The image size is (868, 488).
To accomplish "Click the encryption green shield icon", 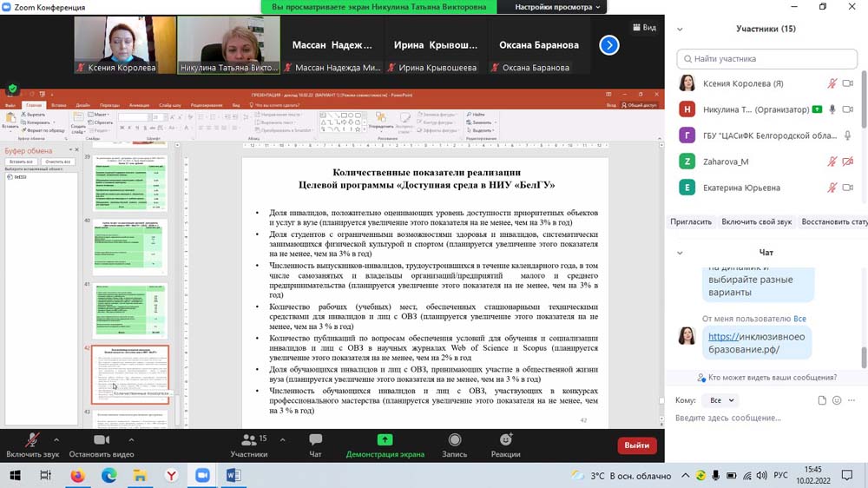I will tap(13, 89).
